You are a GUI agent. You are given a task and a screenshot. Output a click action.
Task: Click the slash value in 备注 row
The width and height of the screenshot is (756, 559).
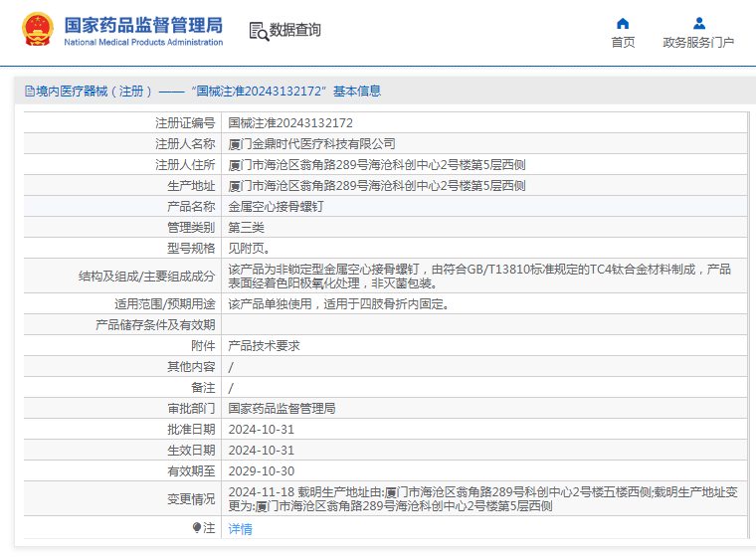click(231, 388)
